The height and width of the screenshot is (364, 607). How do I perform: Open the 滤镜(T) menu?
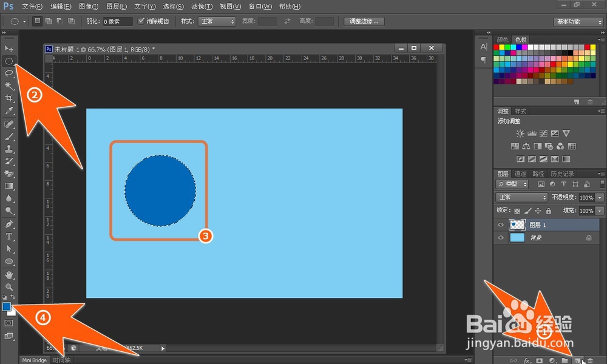point(202,6)
